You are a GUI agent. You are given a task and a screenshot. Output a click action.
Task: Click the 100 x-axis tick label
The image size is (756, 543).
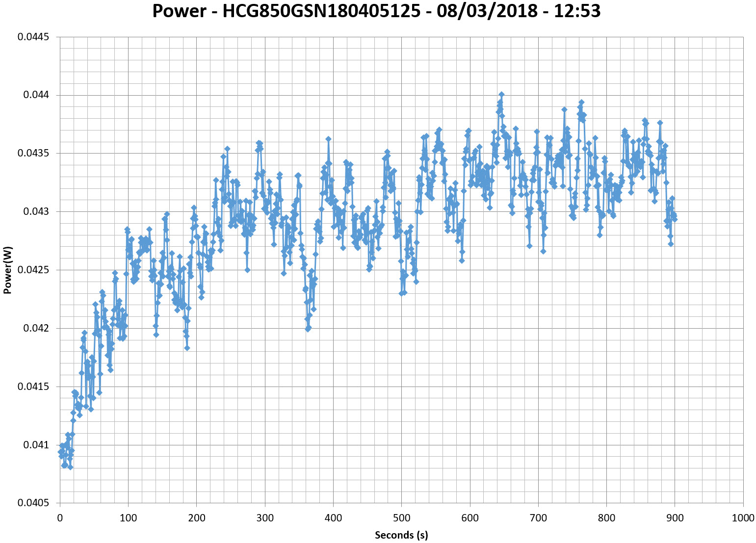tap(128, 518)
